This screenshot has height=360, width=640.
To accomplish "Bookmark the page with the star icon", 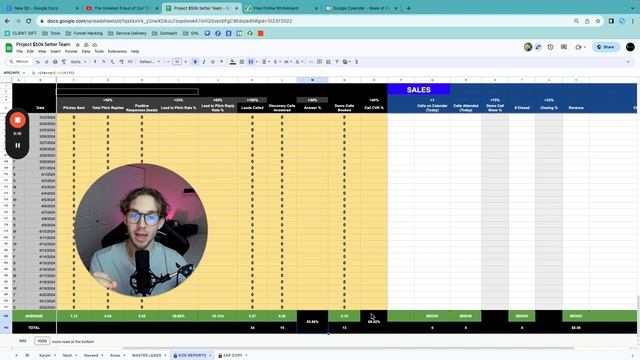I will point(598,21).
